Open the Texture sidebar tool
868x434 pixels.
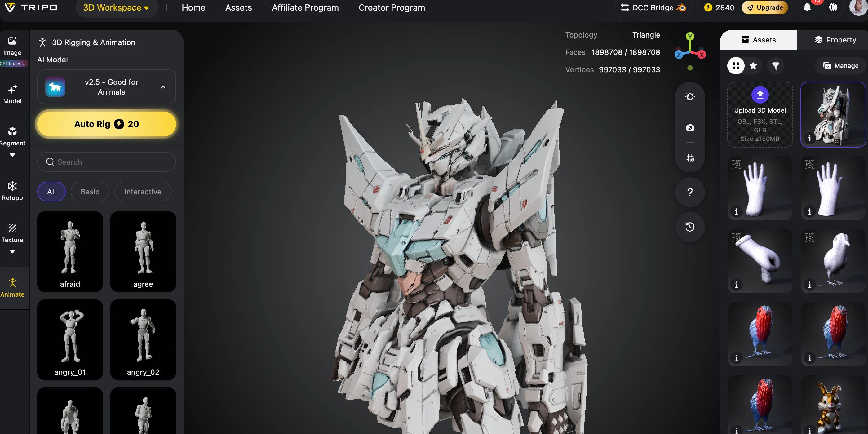(x=12, y=233)
